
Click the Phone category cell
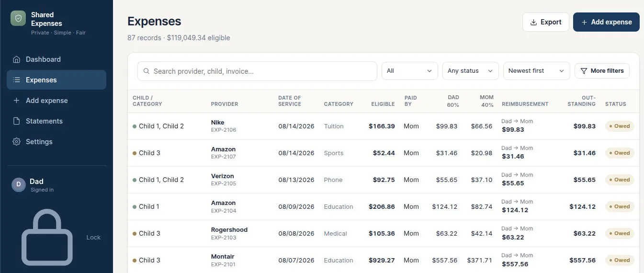(333, 180)
